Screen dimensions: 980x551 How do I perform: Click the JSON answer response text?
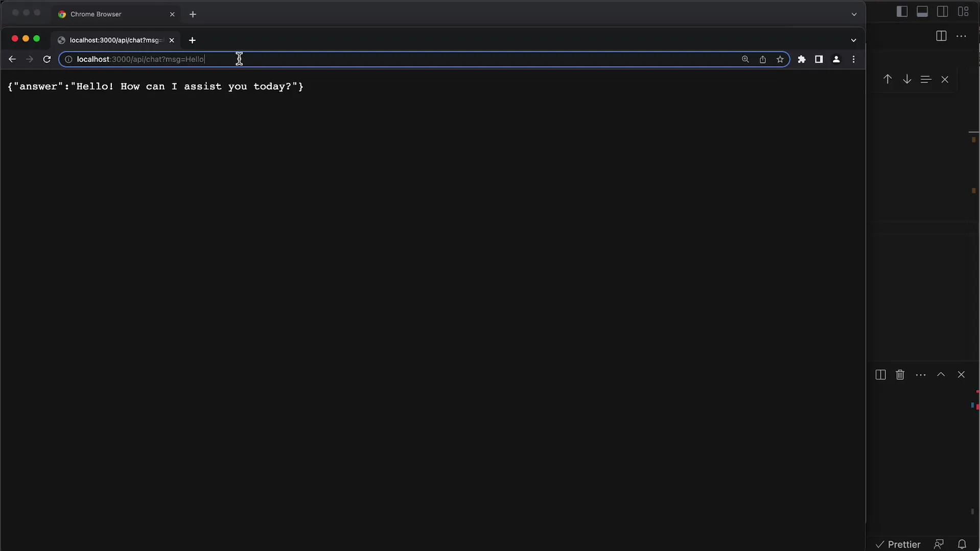155,86
